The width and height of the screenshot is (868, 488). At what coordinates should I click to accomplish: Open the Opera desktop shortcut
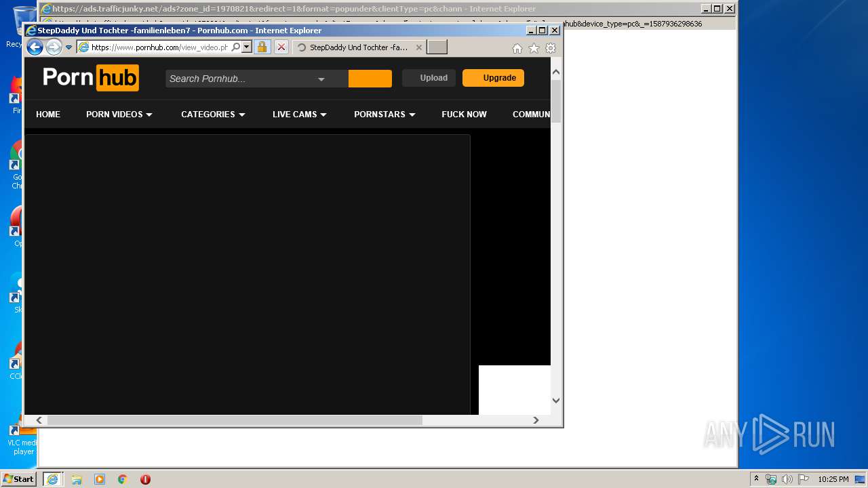point(16,227)
